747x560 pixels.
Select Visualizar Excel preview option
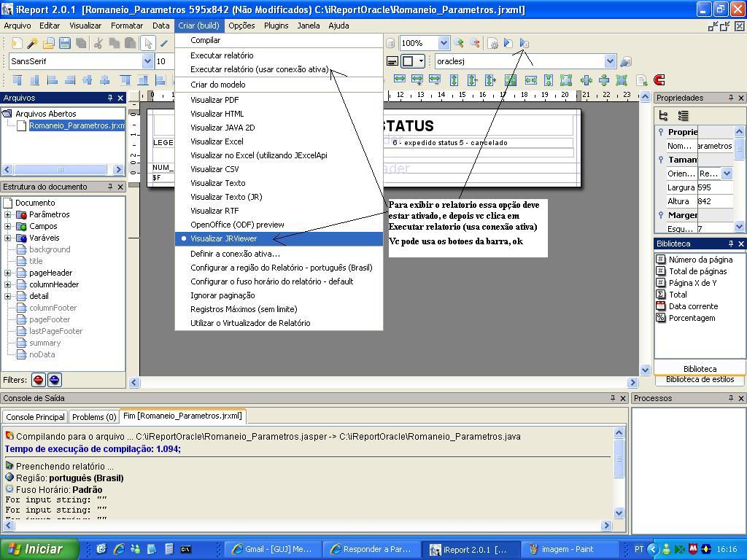click(279, 141)
